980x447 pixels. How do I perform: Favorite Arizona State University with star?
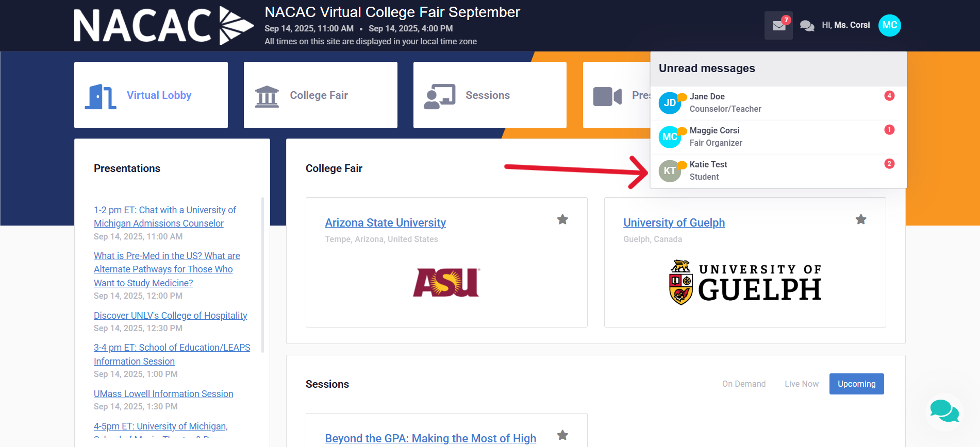pos(562,219)
